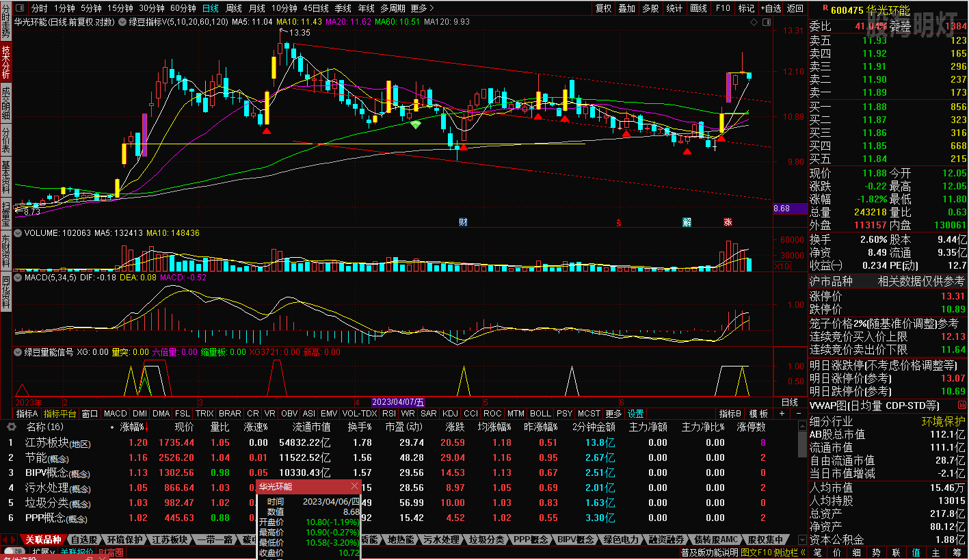This screenshot has width=969, height=560.
Task: Sort the list by 涨幅% column
Action: pos(133,427)
